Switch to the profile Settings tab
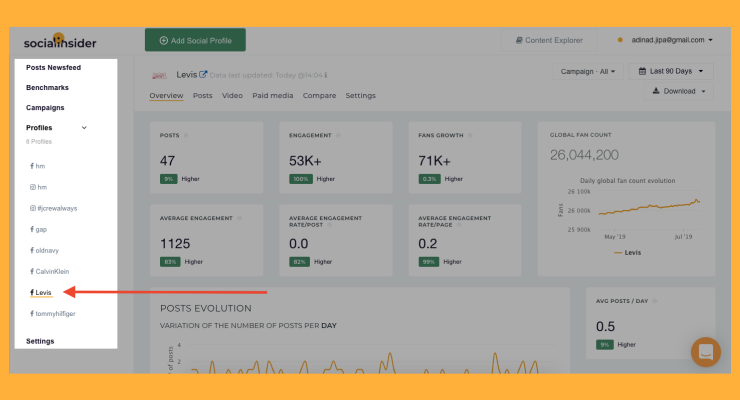 tap(361, 95)
